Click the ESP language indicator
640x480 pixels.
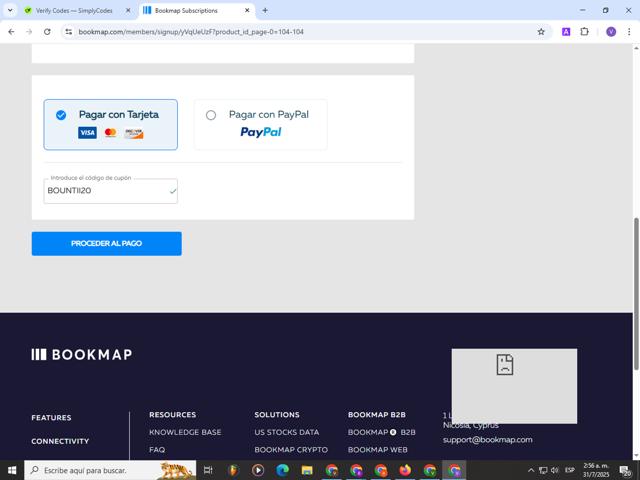[570, 470]
